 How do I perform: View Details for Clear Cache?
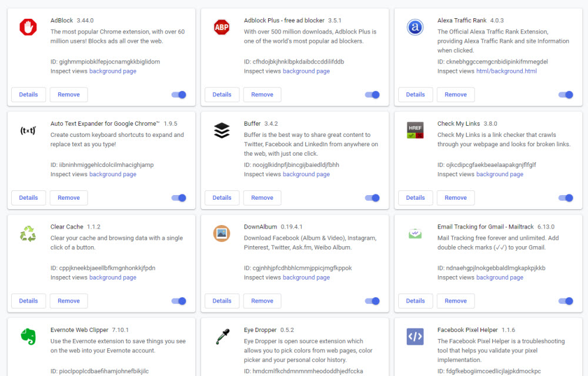coord(28,301)
